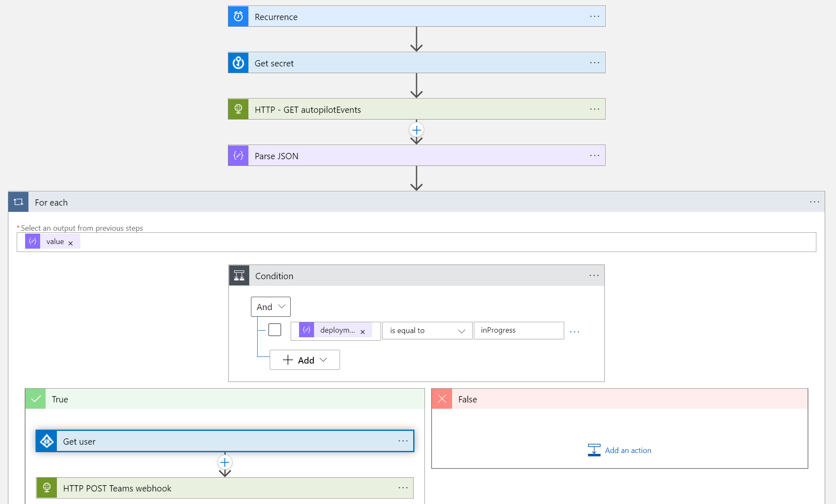The height and width of the screenshot is (504, 836).
Task: Remove the value token from For each
Action: point(71,243)
